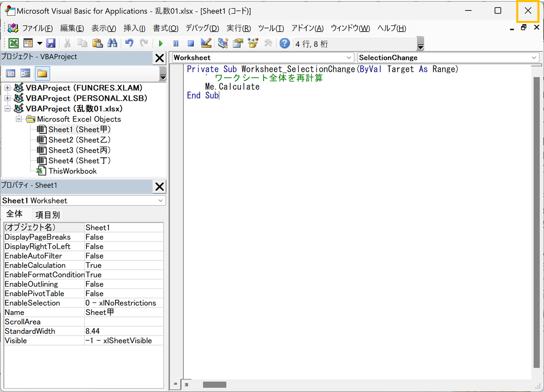Close the Project - VBAProject panel

[x=159, y=58]
